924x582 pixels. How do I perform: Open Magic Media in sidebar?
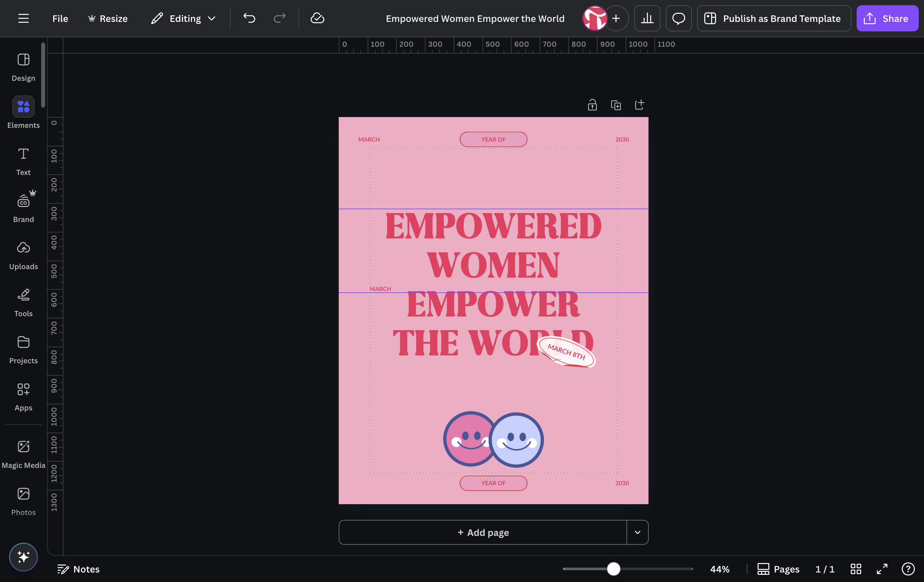click(24, 454)
